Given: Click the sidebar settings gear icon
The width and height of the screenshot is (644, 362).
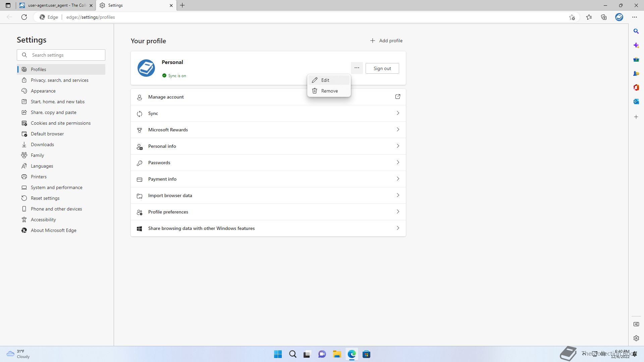Looking at the screenshot, I should point(636,338).
